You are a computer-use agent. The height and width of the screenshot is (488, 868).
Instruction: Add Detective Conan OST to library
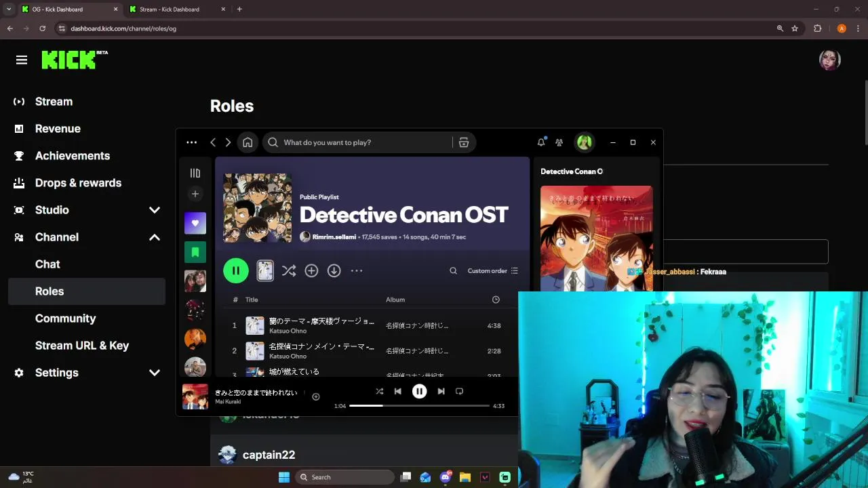click(x=311, y=270)
